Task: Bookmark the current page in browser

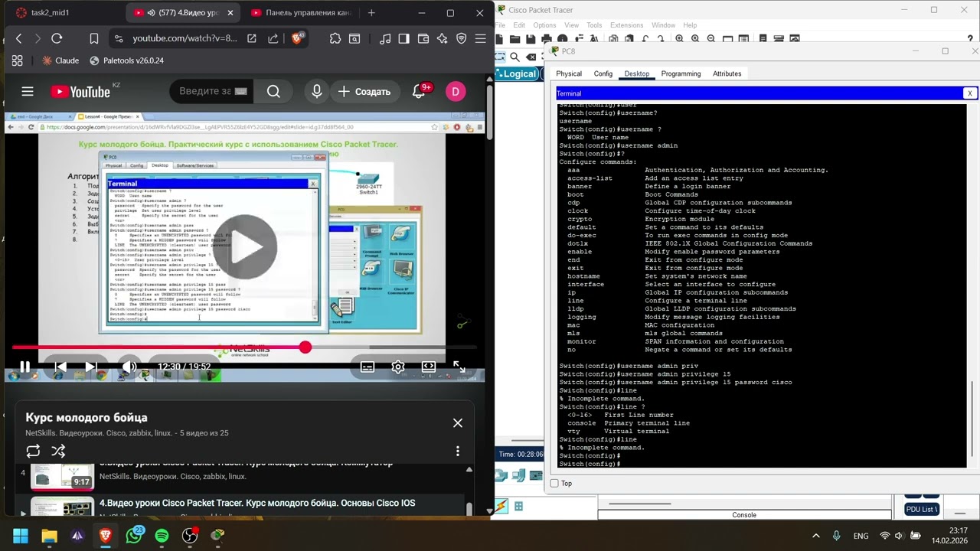Action: pyautogui.click(x=93, y=38)
